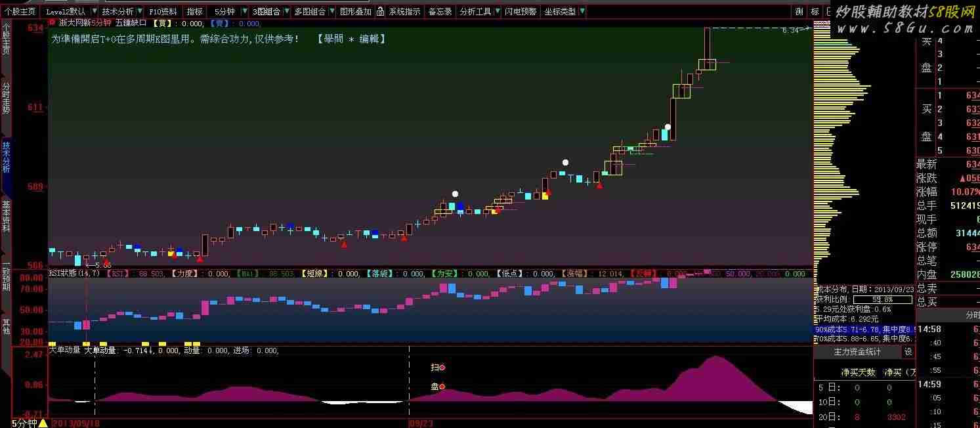Click the 净买天数 column header
980x428 pixels.
[858, 372]
